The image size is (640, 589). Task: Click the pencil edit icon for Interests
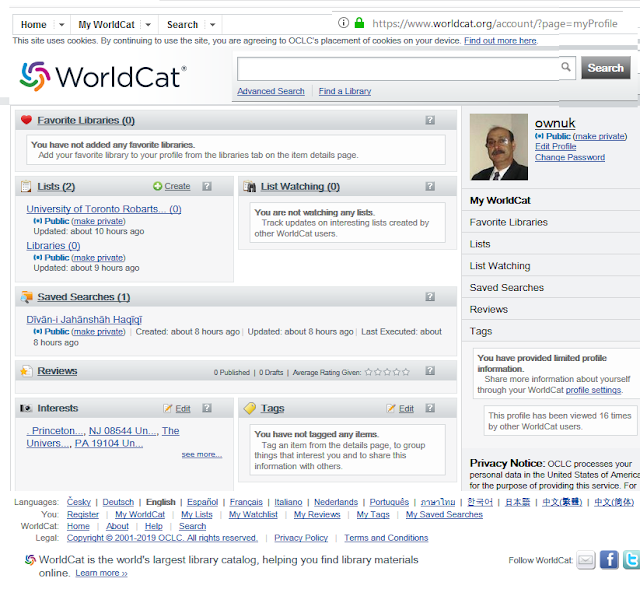(x=167, y=408)
